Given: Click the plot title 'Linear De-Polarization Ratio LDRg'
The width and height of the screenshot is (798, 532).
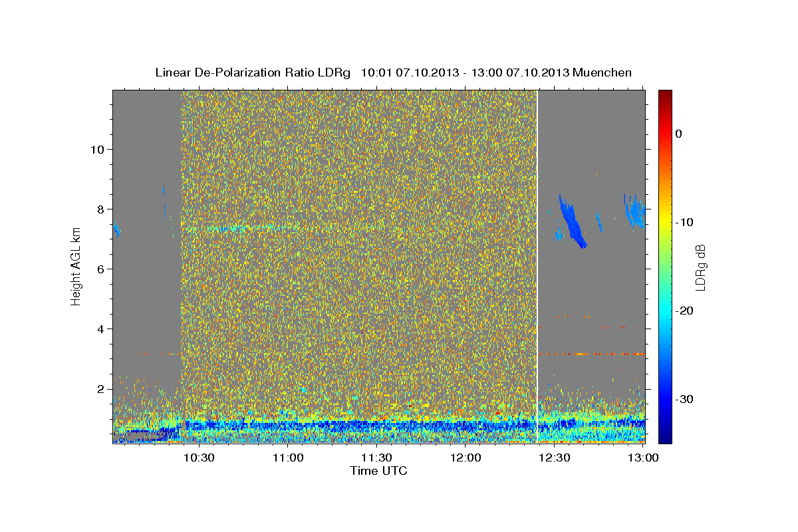Looking at the screenshot, I should coord(252,72).
